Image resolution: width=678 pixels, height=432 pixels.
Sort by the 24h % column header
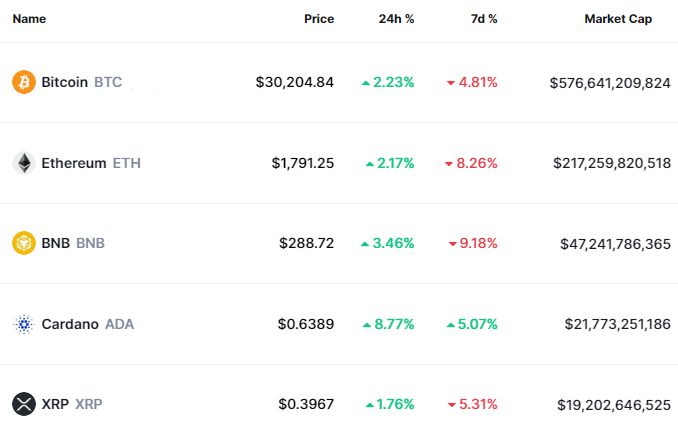point(395,19)
